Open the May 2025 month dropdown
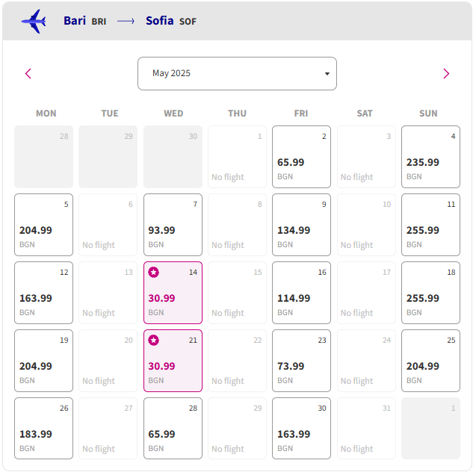Image resolution: width=476 pixels, height=472 pixels. click(x=237, y=73)
